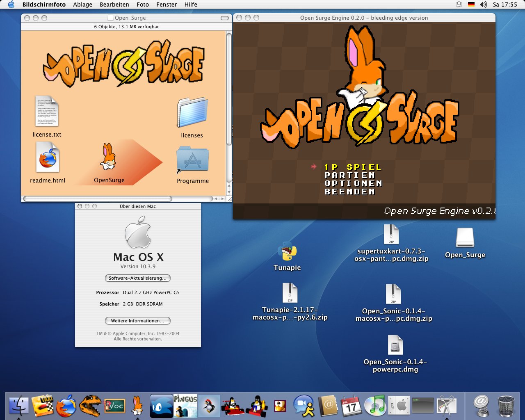Click Software-Aktualisierung button

tap(137, 278)
